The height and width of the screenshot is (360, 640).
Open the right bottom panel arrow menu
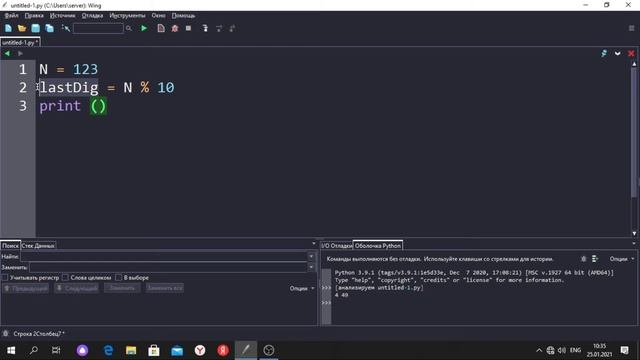(x=633, y=243)
